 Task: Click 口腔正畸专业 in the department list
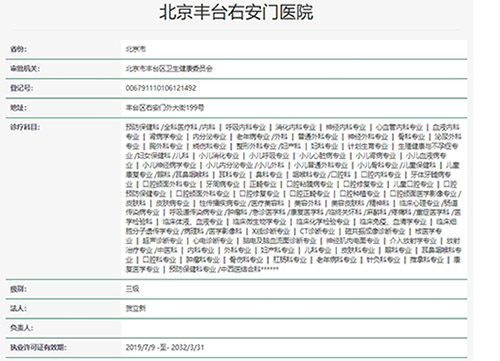click(x=309, y=194)
